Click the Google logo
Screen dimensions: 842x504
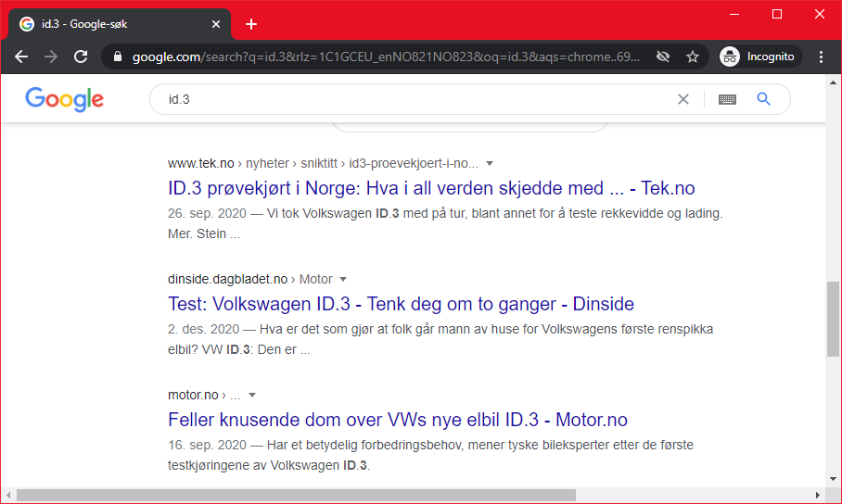click(64, 99)
